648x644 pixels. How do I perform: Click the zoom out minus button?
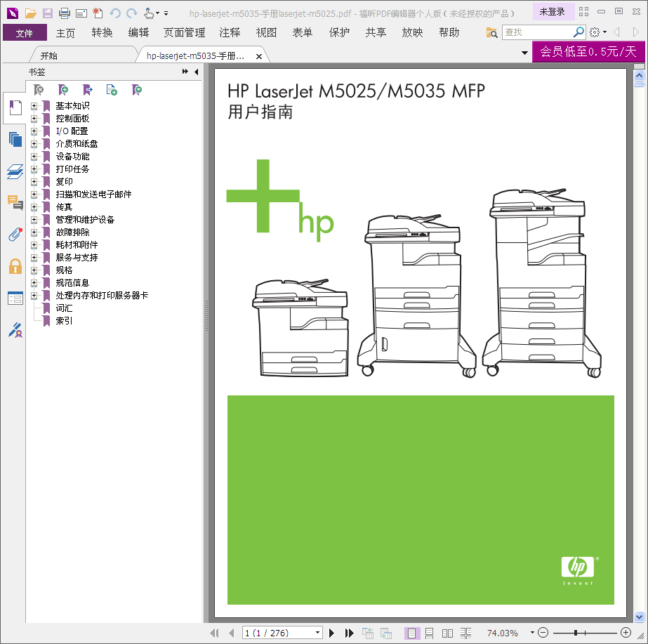click(543, 633)
